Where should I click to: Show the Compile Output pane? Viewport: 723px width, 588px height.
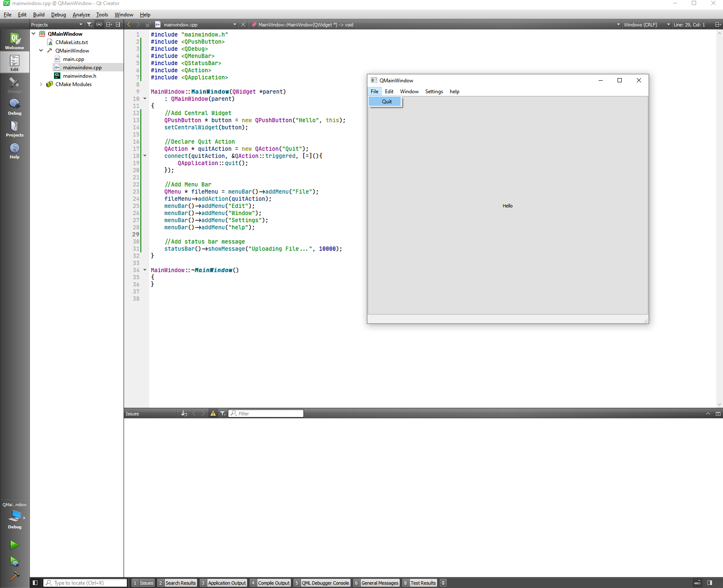[270, 583]
